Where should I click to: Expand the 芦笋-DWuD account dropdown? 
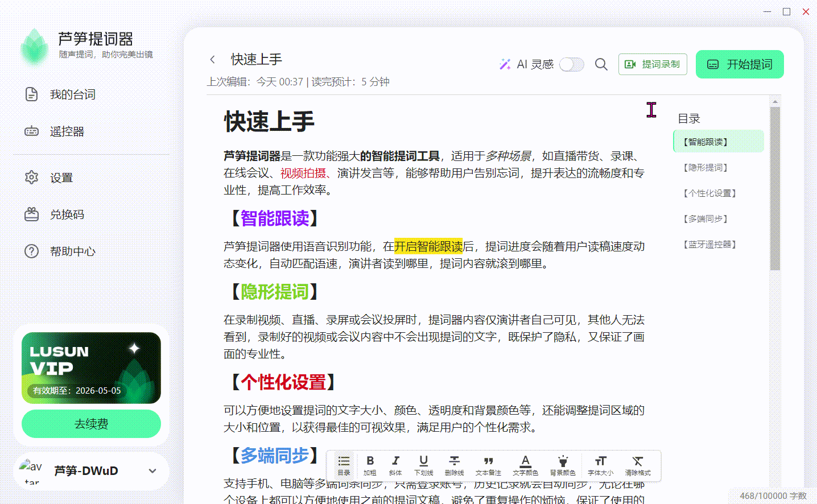coord(152,470)
